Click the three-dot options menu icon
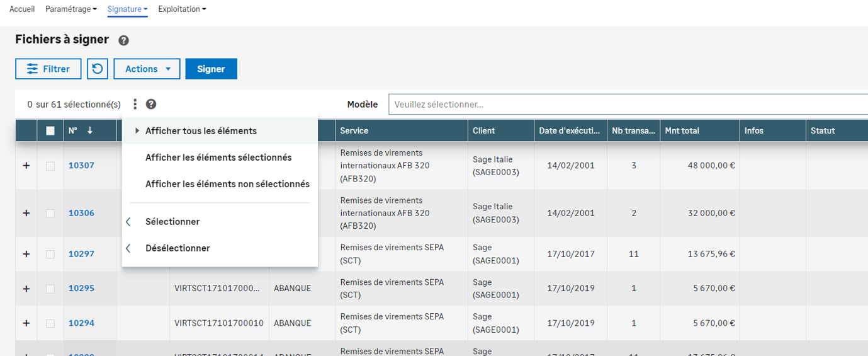 135,105
